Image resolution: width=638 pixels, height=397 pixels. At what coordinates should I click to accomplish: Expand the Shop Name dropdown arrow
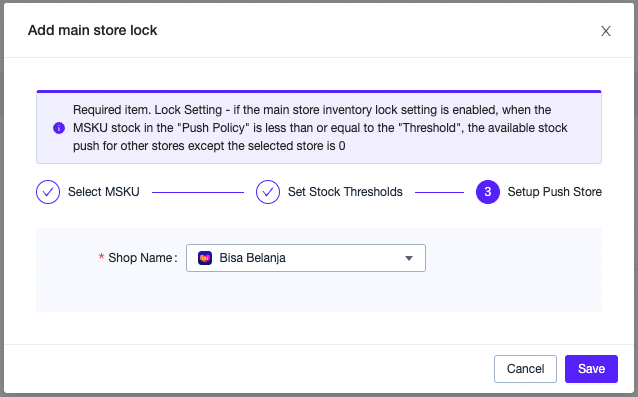click(409, 258)
